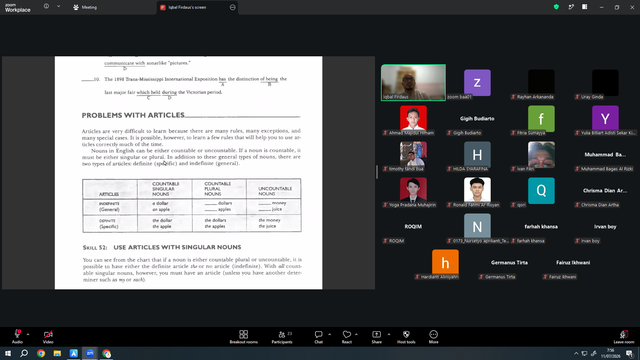Open the React emoji picker
640x360 pixels.
coord(347,336)
